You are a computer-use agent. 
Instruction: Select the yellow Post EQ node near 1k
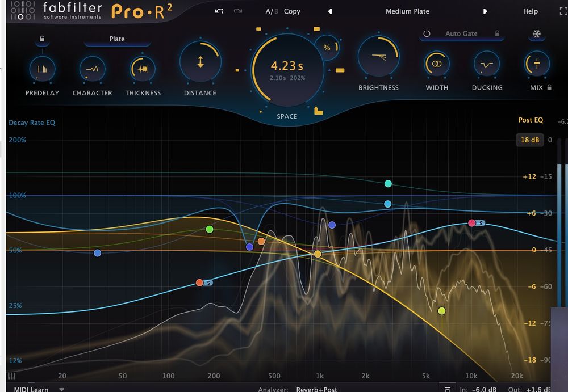click(x=318, y=254)
